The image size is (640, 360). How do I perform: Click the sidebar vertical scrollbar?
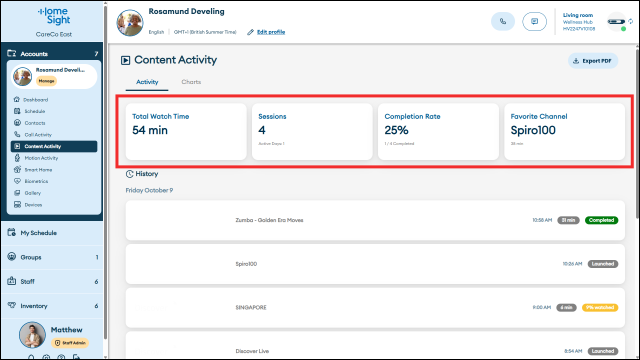coord(105,171)
